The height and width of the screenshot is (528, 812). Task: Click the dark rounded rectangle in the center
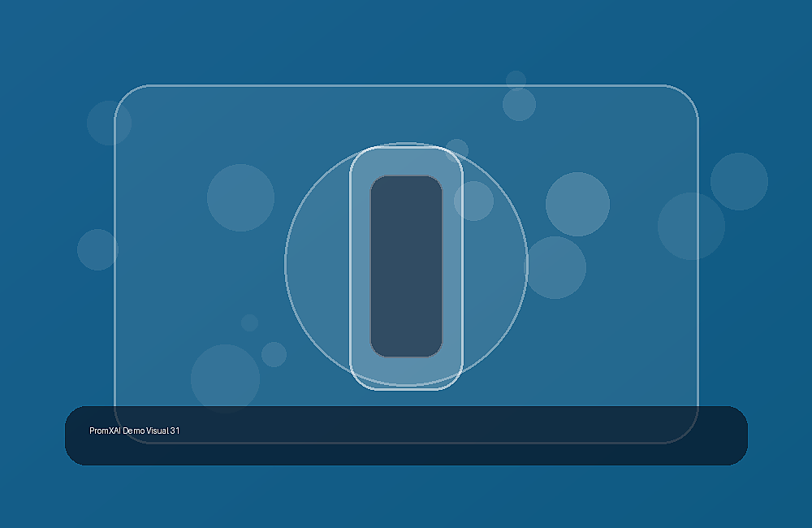click(x=406, y=266)
